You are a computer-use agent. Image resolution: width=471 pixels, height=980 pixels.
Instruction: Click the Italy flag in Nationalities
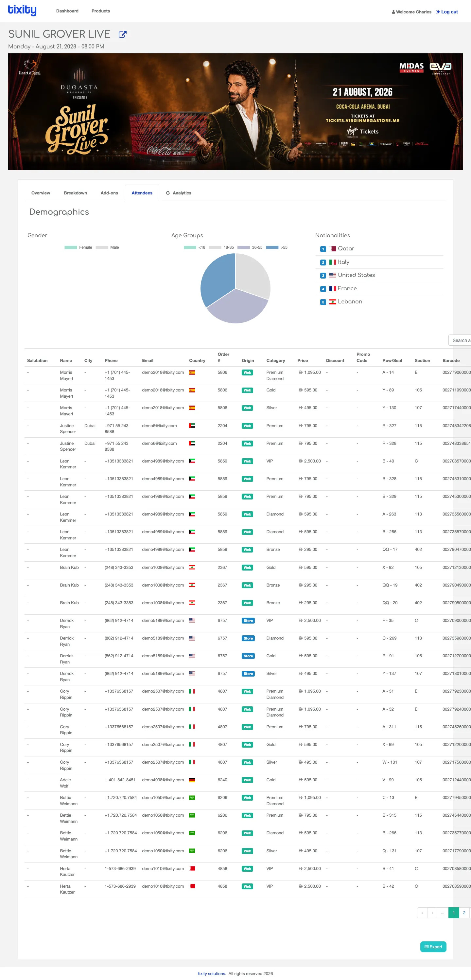click(x=333, y=262)
